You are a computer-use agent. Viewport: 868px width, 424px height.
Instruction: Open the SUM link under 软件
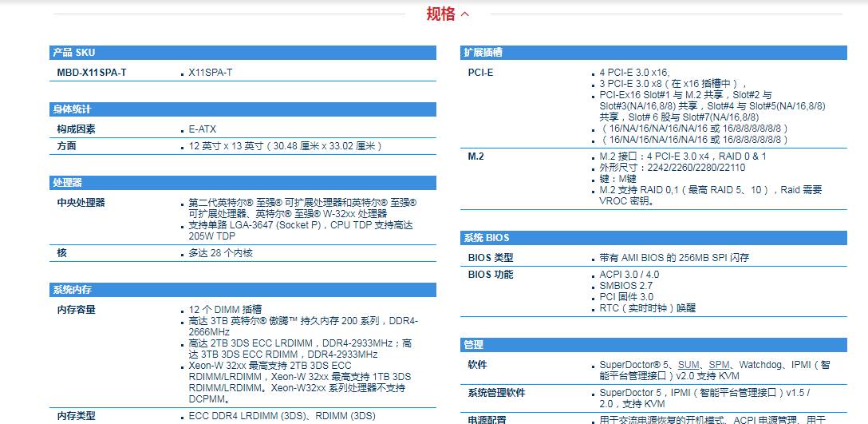(x=688, y=365)
